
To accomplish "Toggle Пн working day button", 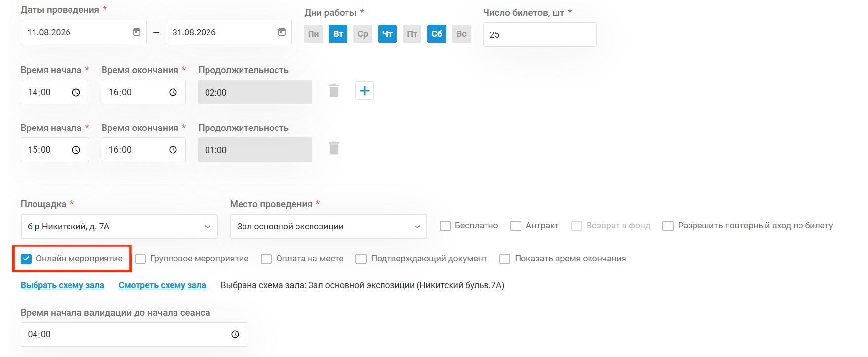I will [x=313, y=34].
